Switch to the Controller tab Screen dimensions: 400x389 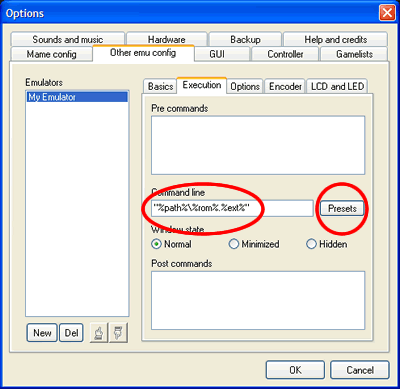click(285, 54)
